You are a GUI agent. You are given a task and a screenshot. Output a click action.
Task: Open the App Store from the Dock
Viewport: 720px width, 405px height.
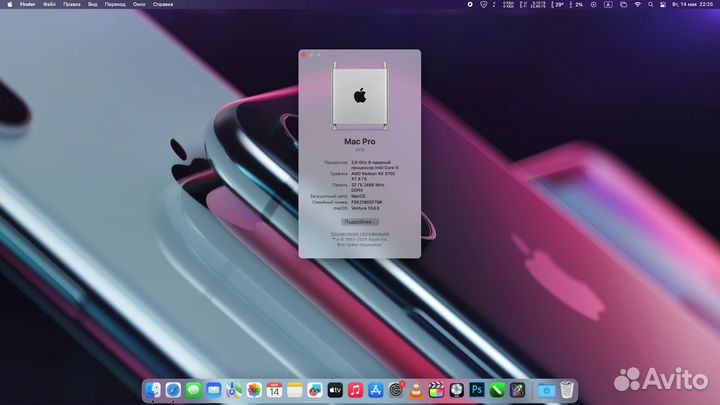375,390
